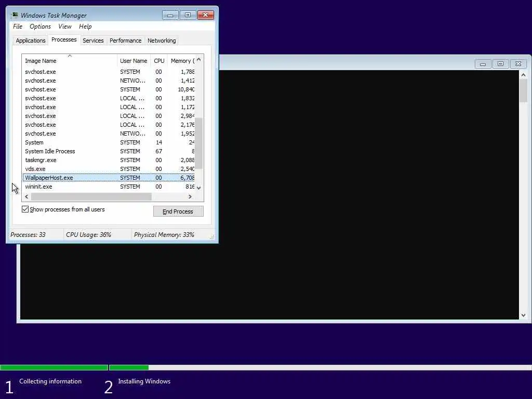Close the Windows Task Manager window
This screenshot has width=532, height=399.
click(x=206, y=15)
